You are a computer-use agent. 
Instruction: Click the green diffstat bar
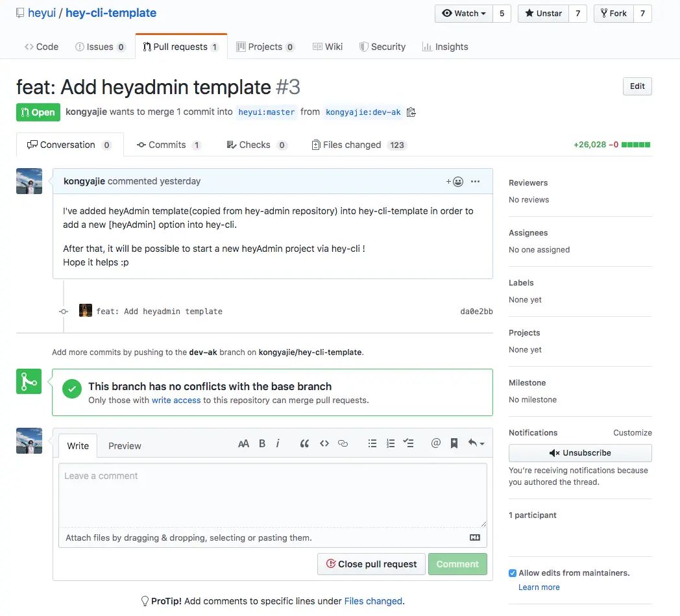pyautogui.click(x=635, y=145)
